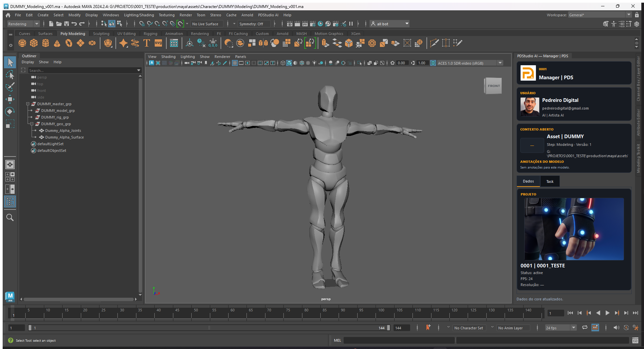Screen dimensions: 644x349
Task: Select the Move tool in the toolbox
Action: point(10,99)
